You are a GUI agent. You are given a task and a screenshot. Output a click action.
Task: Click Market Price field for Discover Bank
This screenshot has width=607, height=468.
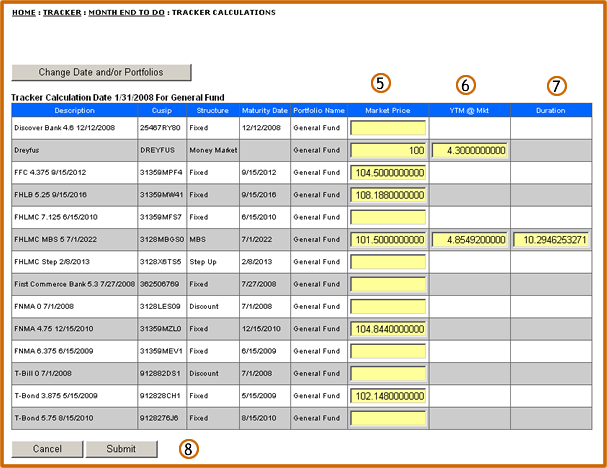(388, 128)
